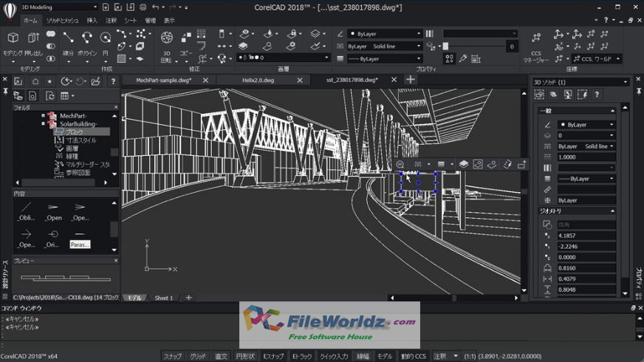The image size is (644, 362).
Task: Click the horizontal scrollbar under drawing view
Action: click(x=454, y=298)
